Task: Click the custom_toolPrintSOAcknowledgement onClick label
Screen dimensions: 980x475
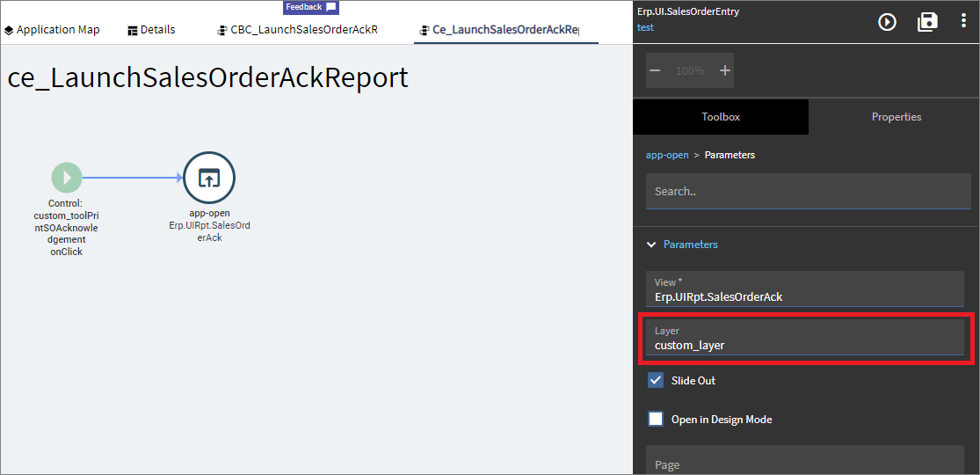Action: coord(66,228)
